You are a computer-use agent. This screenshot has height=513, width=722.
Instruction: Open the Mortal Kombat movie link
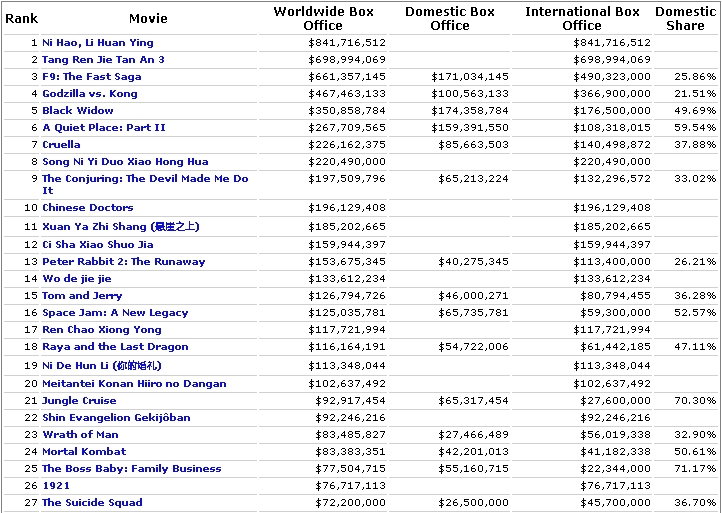coord(84,452)
